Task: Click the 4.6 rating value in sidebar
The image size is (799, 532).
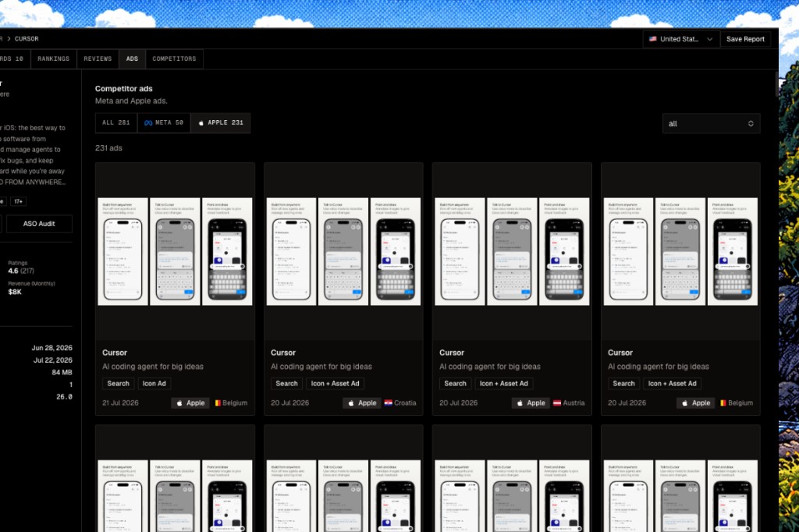Action: pyautogui.click(x=13, y=271)
